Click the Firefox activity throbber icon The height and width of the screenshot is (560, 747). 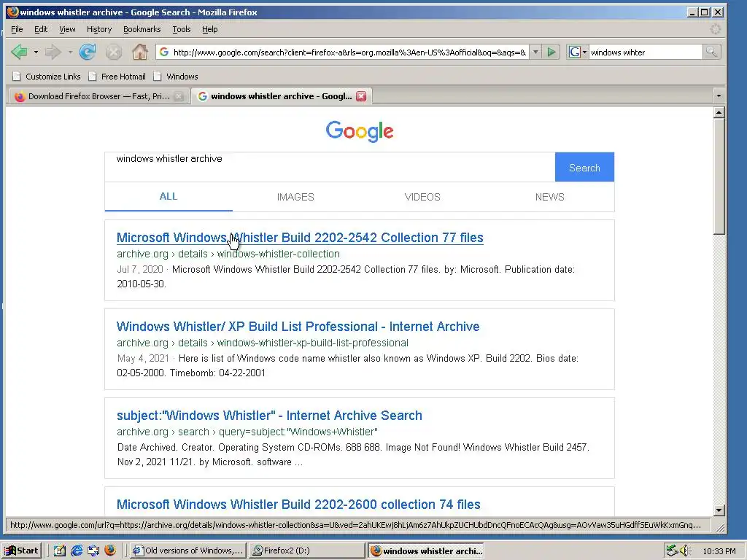(x=715, y=29)
